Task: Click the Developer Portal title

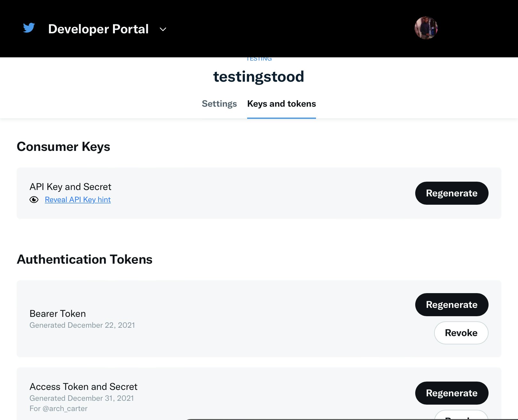Action: tap(98, 29)
